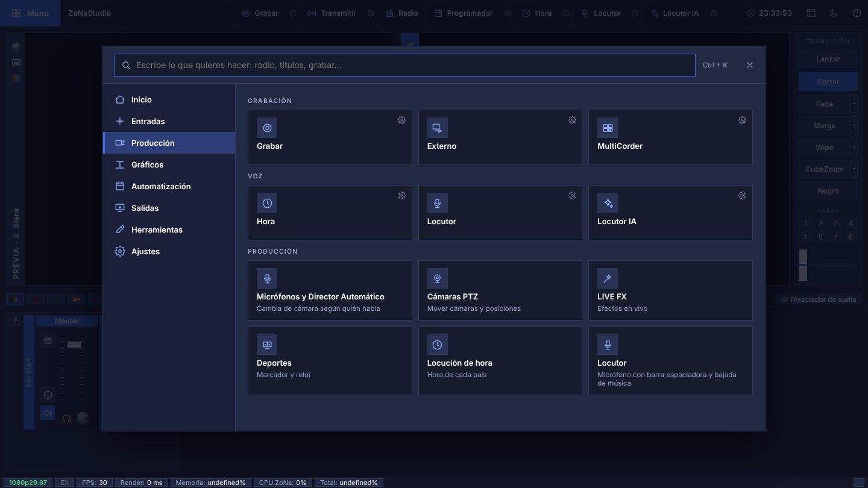
Task: Open the Deportes scoreboard card
Action: point(330,361)
